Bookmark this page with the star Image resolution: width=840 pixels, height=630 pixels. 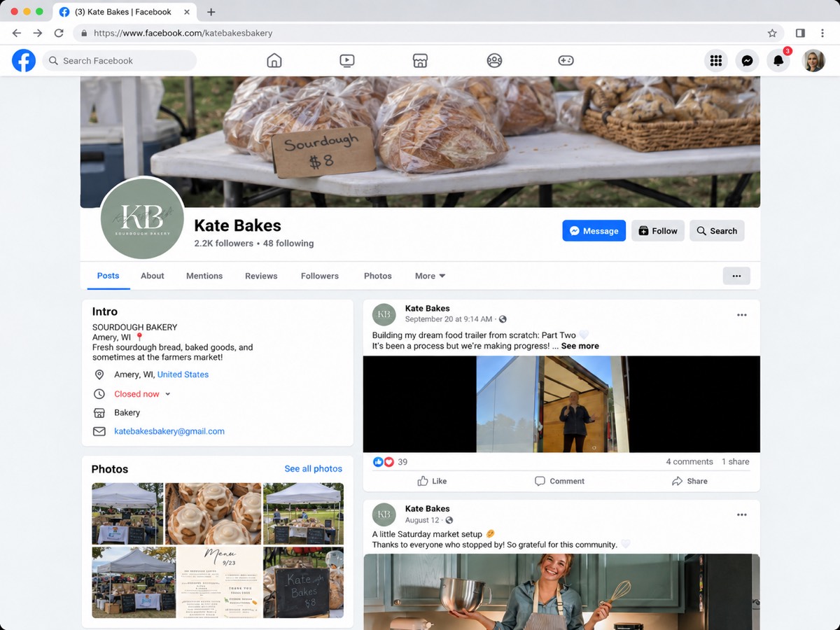(772, 33)
